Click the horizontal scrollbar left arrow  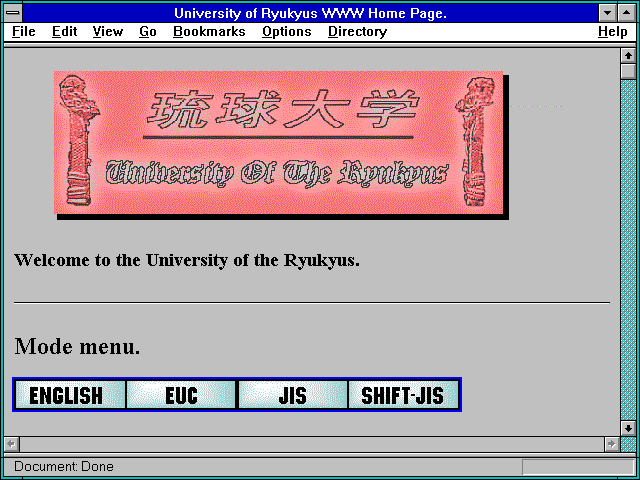click(x=12, y=444)
